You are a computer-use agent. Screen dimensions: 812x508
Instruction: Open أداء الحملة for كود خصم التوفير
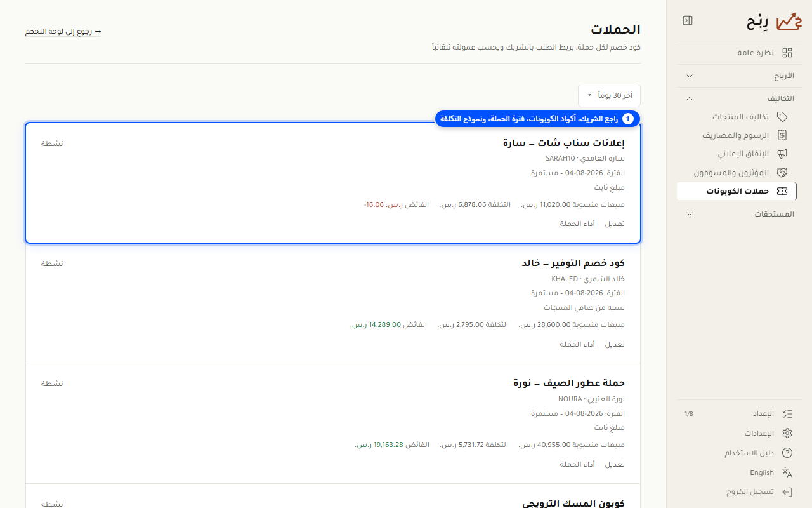(577, 344)
